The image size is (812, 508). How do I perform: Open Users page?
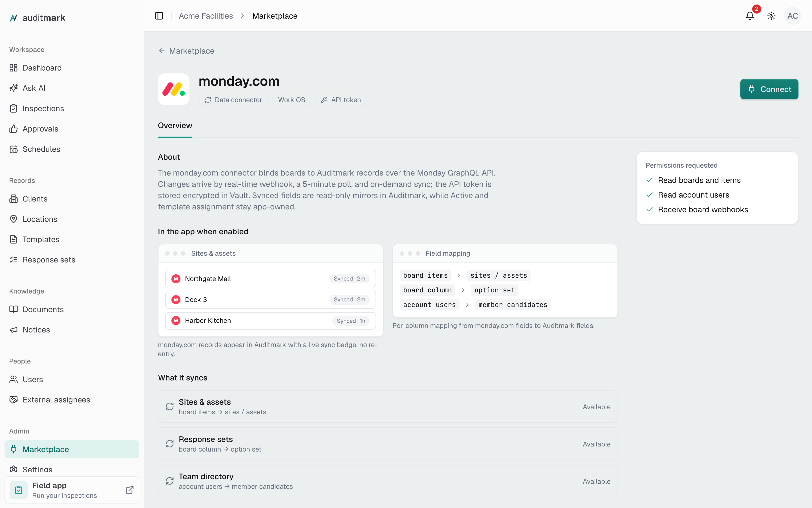tap(72, 379)
